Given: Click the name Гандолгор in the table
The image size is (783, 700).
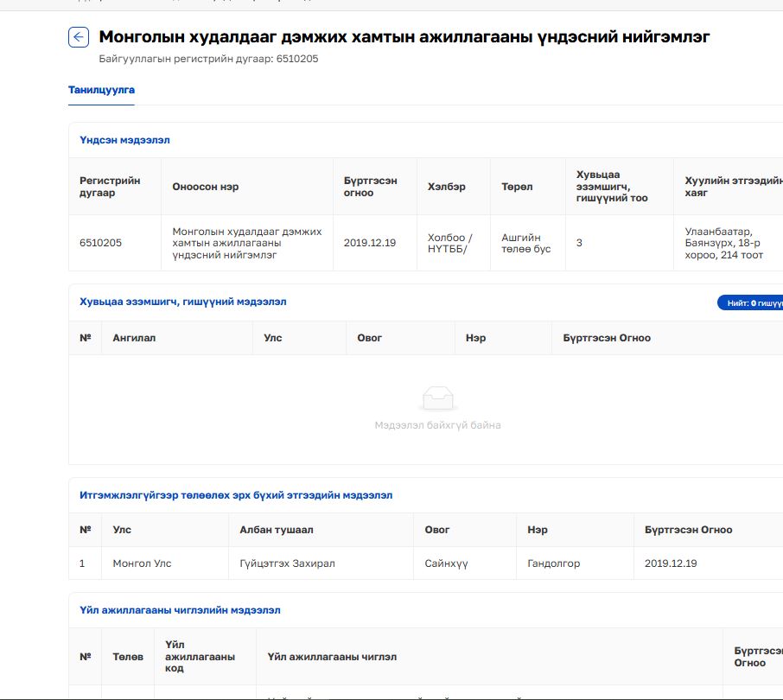Looking at the screenshot, I should 553,563.
